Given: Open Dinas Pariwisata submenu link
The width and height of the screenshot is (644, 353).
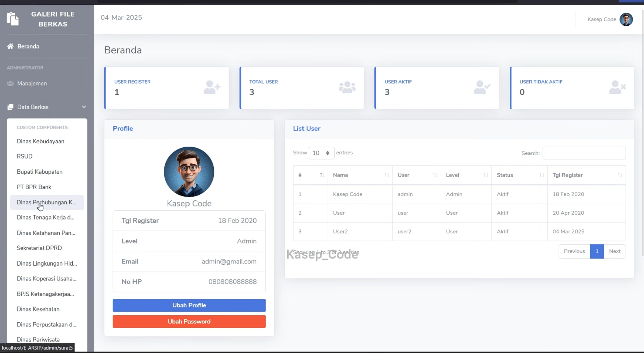Looking at the screenshot, I should [38, 339].
